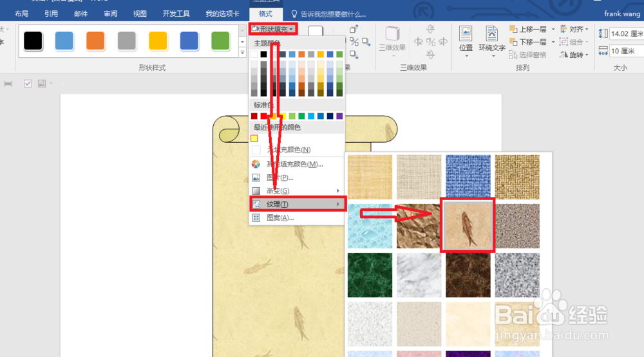644x357 pixels.
Task: Click 下移一层 (Send Backward)
Action: pos(528,42)
